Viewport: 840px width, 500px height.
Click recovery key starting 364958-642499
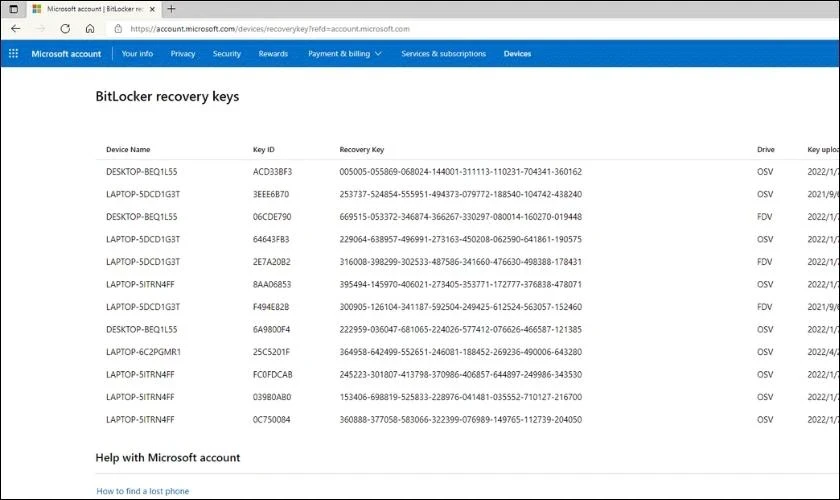(x=460, y=352)
